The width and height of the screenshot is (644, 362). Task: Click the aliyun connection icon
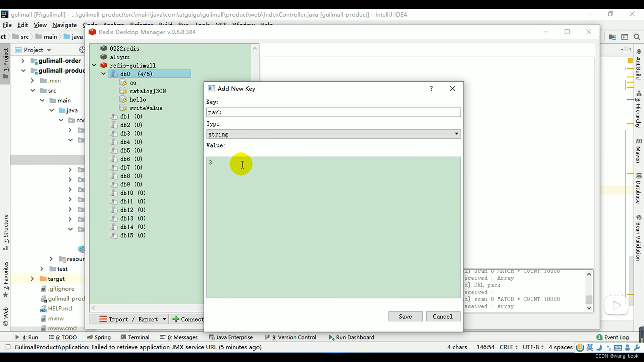(104, 57)
